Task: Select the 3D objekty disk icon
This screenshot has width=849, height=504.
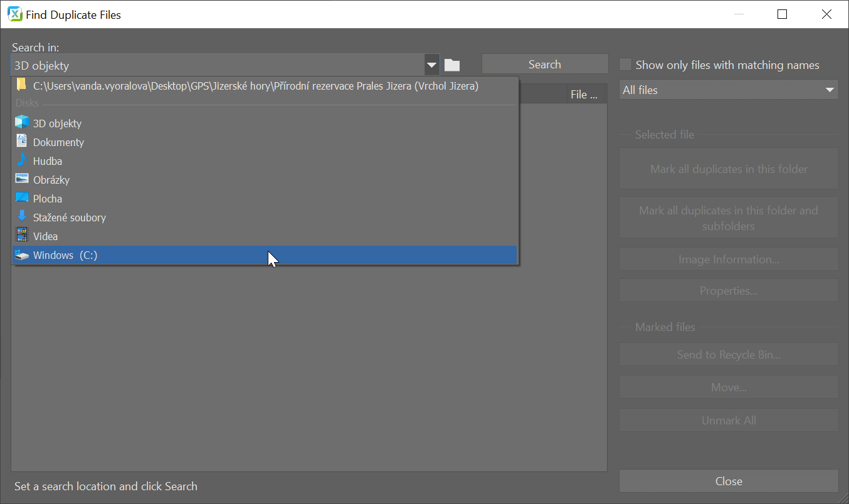Action: point(21,123)
